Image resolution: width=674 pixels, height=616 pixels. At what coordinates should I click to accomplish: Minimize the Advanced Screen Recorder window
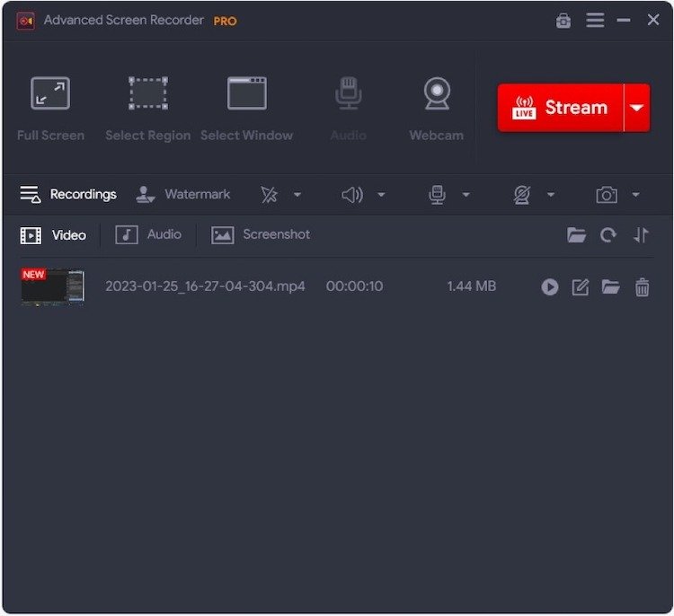pos(624,20)
